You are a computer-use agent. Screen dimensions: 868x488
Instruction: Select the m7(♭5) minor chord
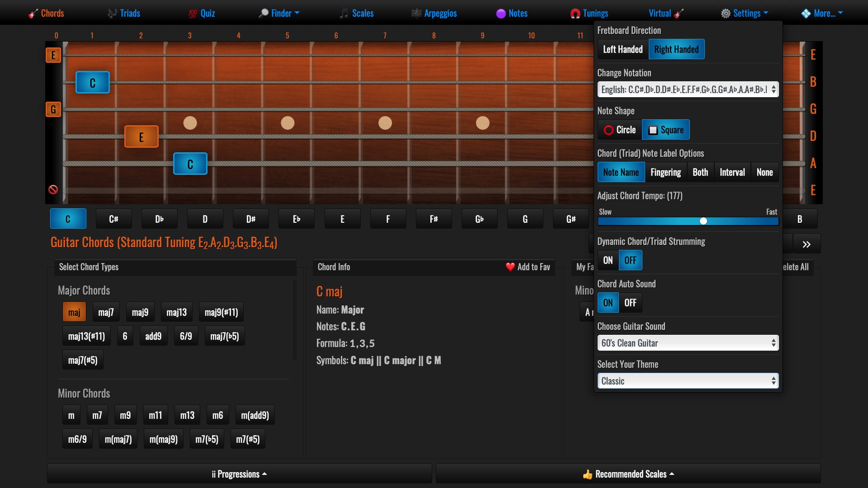click(x=207, y=439)
